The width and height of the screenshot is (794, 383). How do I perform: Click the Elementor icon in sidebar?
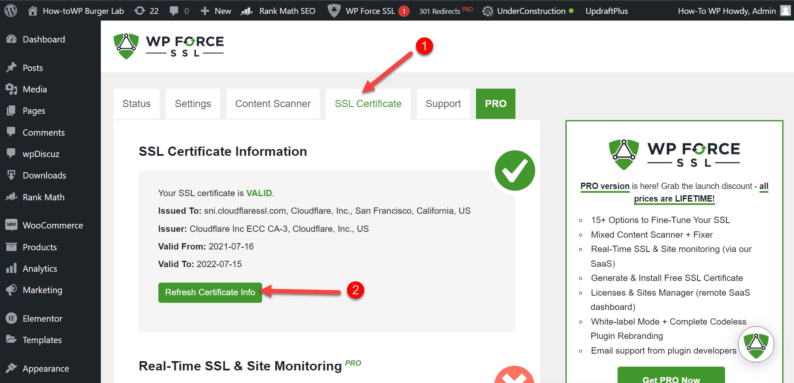click(x=11, y=319)
